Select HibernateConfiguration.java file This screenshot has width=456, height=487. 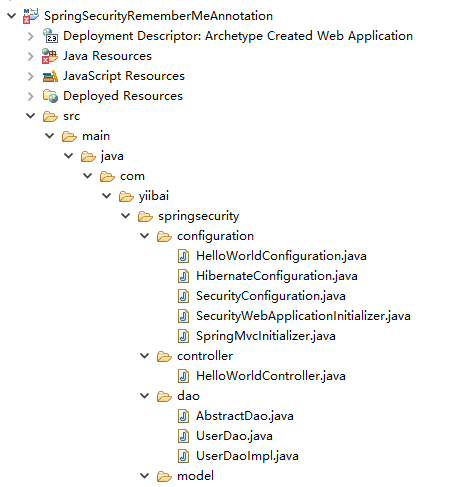tap(277, 276)
